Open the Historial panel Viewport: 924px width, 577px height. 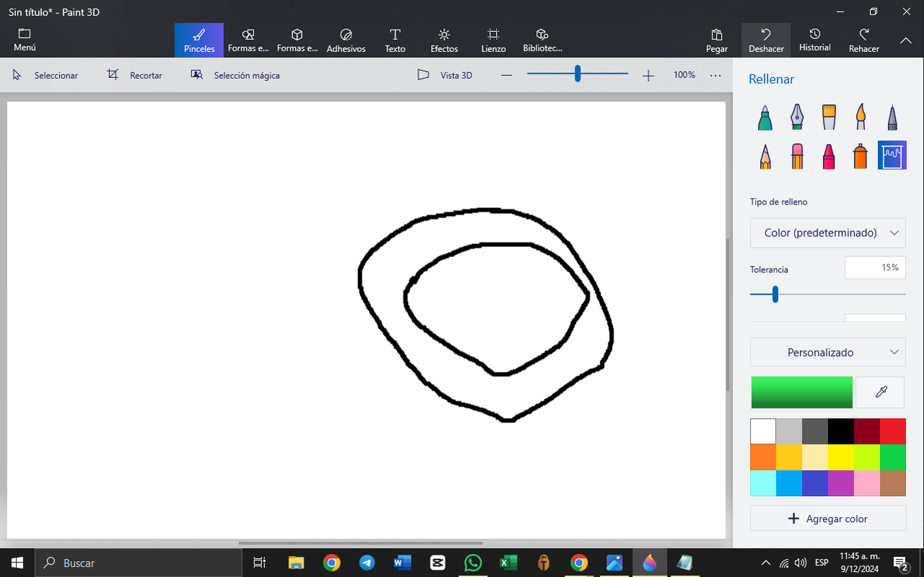815,40
